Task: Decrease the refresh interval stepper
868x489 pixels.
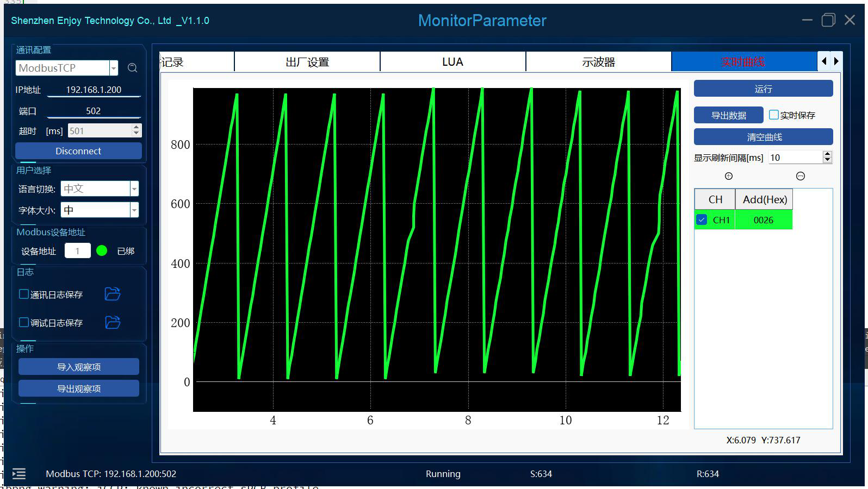Action: tap(827, 160)
